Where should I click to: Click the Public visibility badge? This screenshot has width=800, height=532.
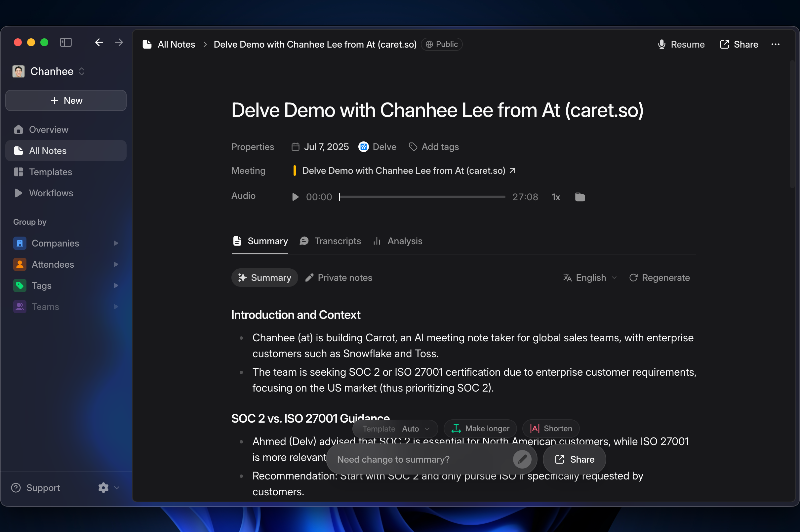pyautogui.click(x=442, y=45)
